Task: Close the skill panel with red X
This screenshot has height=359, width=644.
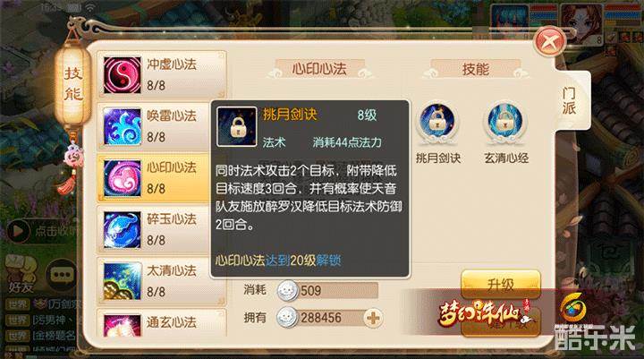Action: (x=549, y=41)
